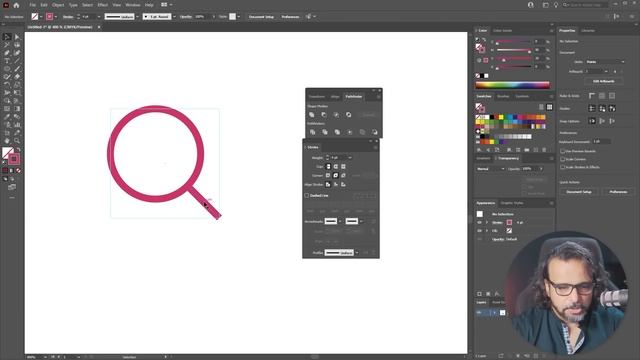This screenshot has width=640, height=360.
Task: Toggle Fill visibility in Appearance panel
Action: [479, 231]
